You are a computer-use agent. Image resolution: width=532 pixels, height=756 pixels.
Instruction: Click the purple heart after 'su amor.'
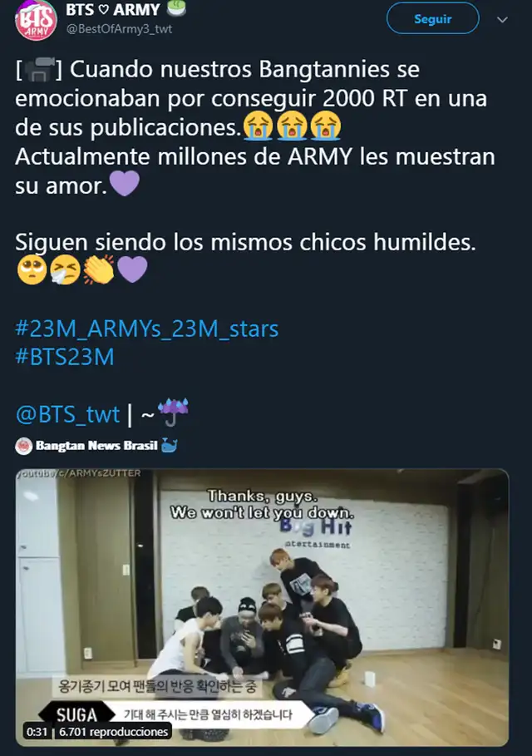point(125,184)
